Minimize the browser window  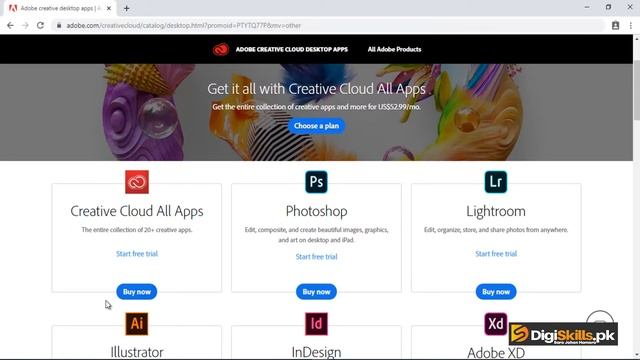point(587,7)
